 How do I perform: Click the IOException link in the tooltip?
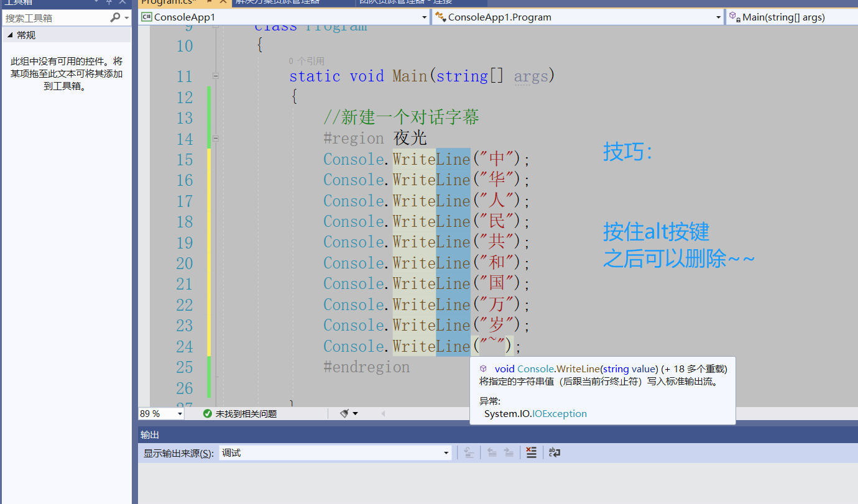coord(559,414)
